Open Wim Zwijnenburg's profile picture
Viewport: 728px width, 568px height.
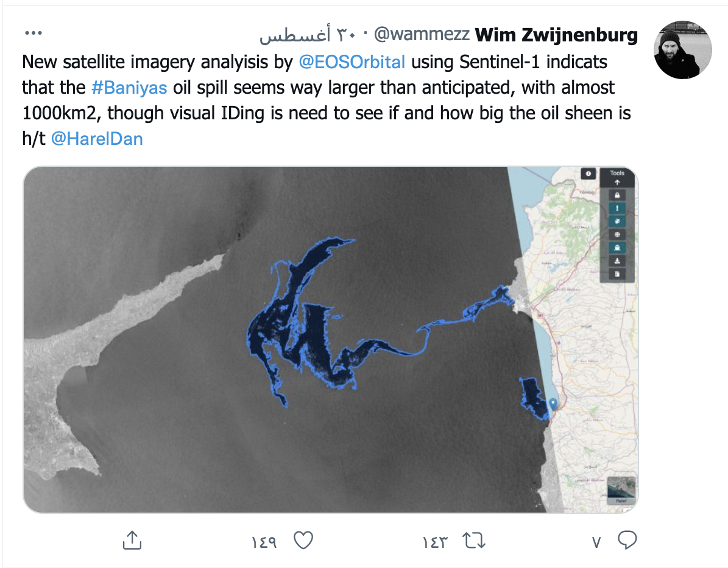click(x=682, y=50)
